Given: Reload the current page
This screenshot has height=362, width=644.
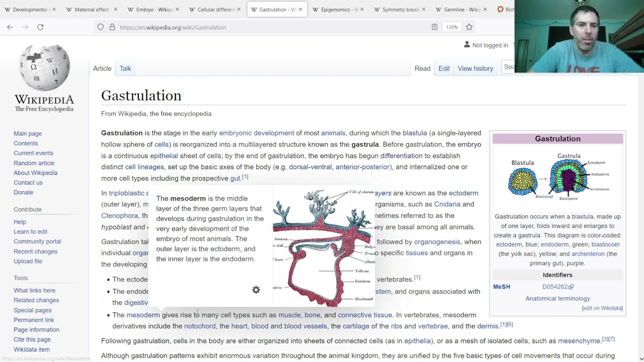Looking at the screenshot, I should (40, 27).
